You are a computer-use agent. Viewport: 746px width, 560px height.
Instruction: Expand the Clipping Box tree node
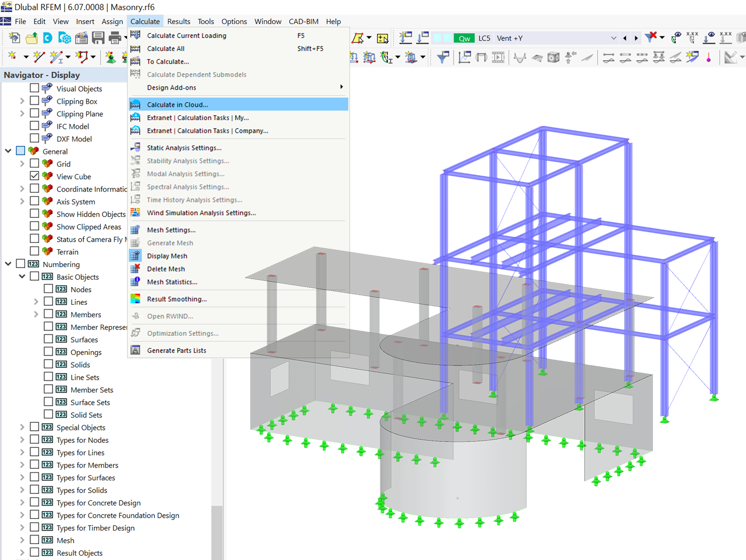[22, 101]
